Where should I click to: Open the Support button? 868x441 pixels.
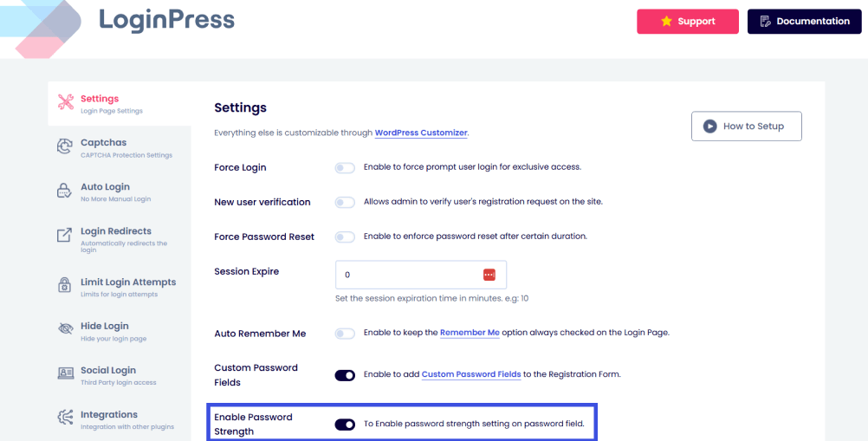pyautogui.click(x=688, y=22)
